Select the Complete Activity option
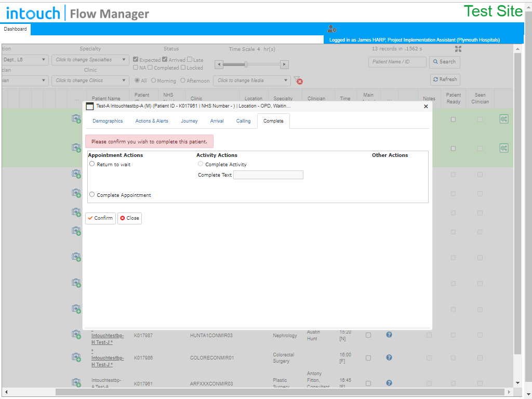 coord(201,164)
